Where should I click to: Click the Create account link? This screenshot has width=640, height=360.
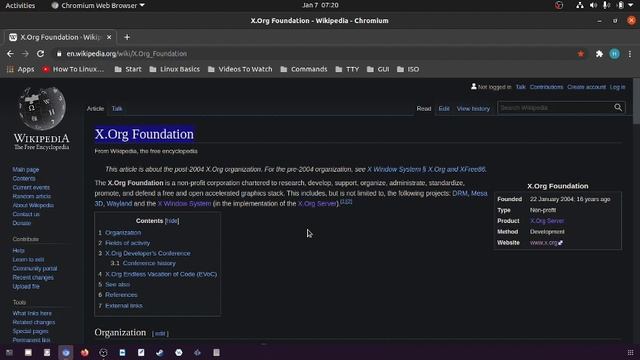click(x=586, y=87)
